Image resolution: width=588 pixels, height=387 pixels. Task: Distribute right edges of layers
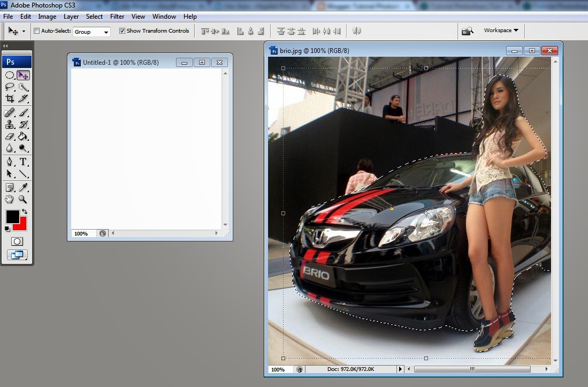337,31
